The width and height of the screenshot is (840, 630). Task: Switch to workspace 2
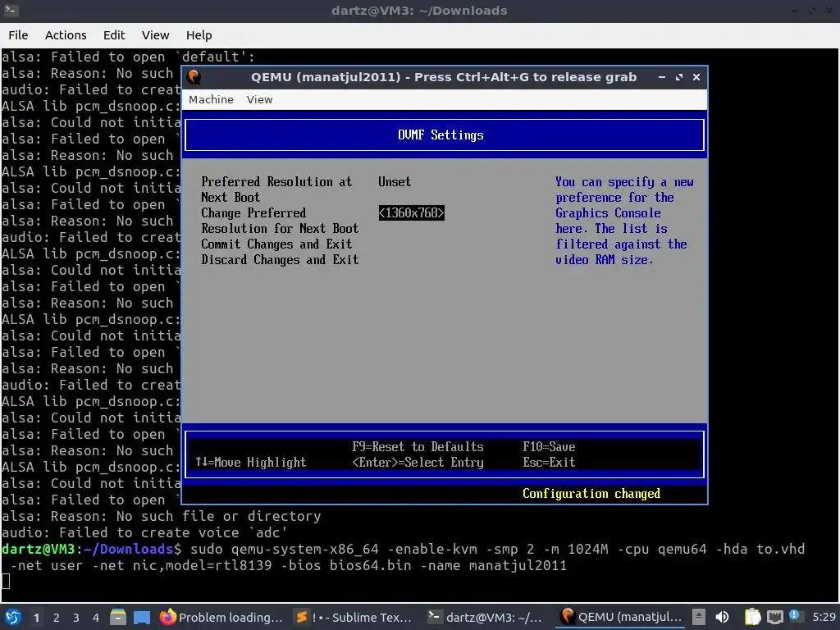[x=57, y=618]
